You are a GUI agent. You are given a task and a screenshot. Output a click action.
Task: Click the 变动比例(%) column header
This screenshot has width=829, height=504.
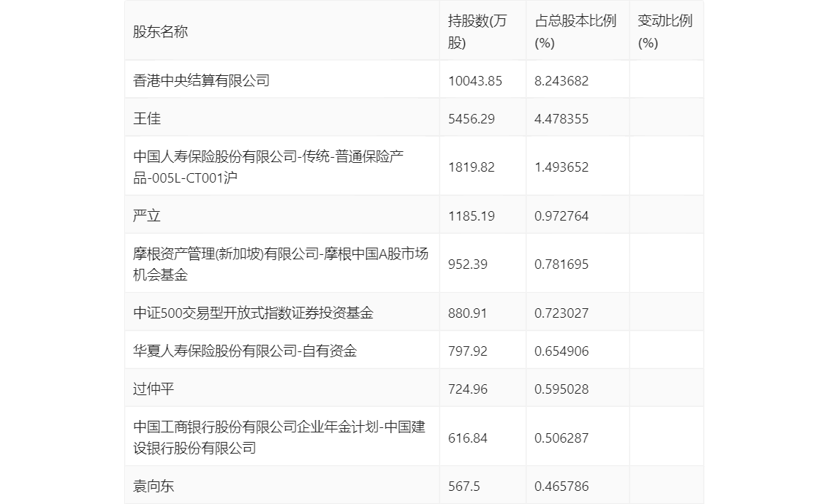click(x=665, y=31)
